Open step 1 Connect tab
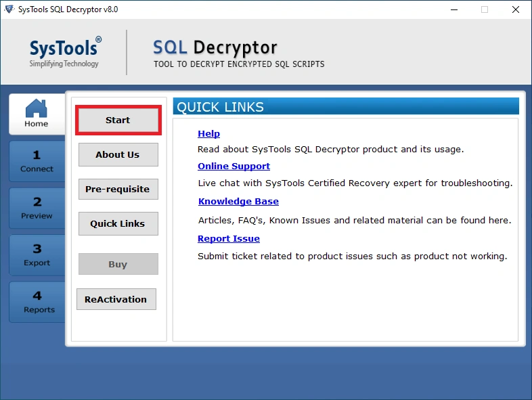 click(x=37, y=161)
